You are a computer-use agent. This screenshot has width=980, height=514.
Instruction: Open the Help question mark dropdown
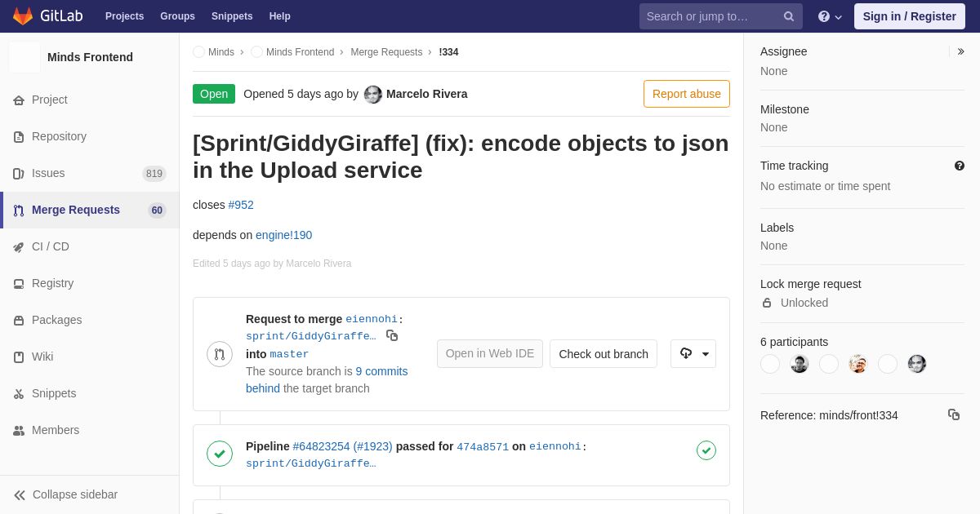point(830,16)
